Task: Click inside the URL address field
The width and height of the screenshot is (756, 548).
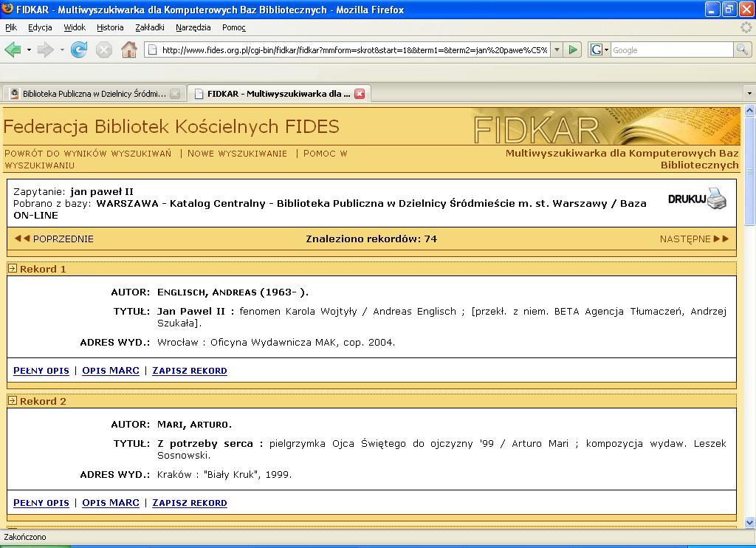Action: [354, 49]
